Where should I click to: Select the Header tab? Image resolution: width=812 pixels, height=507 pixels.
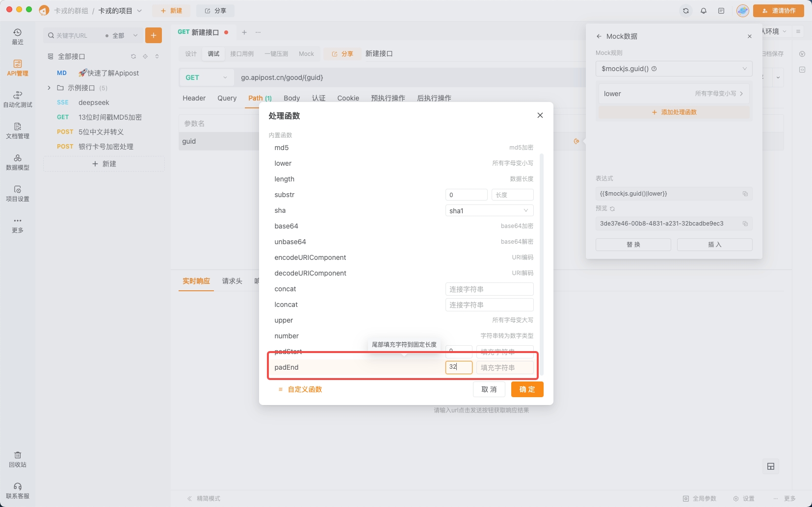point(194,98)
